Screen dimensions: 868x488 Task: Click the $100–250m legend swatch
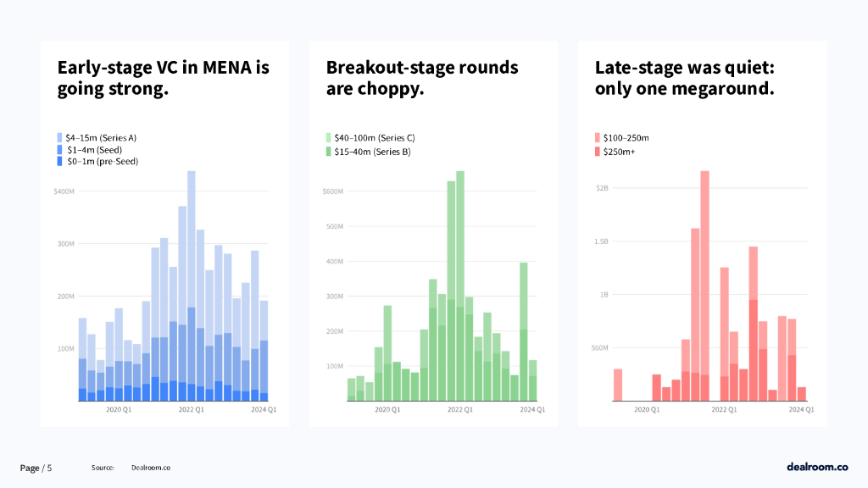pyautogui.click(x=598, y=137)
